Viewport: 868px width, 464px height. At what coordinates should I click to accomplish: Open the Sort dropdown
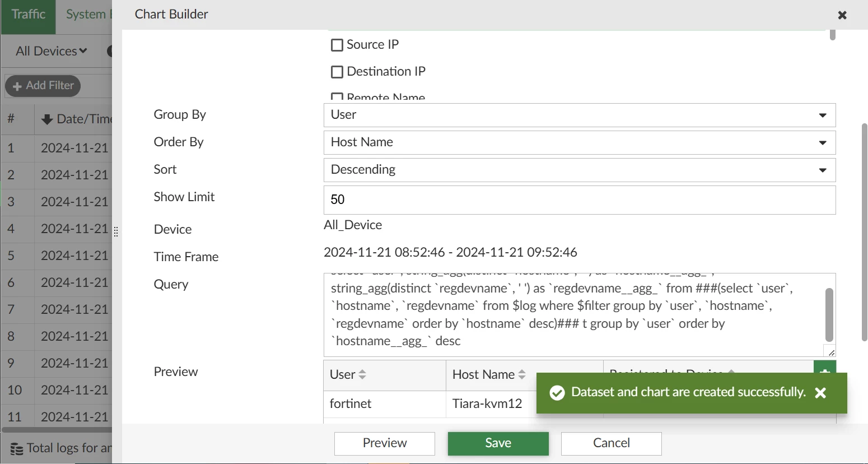[580, 170]
